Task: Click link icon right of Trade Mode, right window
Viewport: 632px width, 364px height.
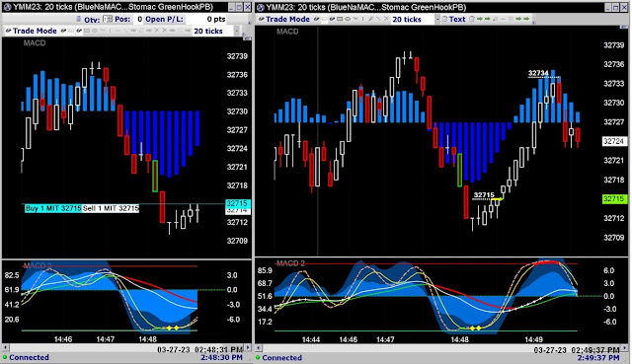Action: [x=316, y=19]
